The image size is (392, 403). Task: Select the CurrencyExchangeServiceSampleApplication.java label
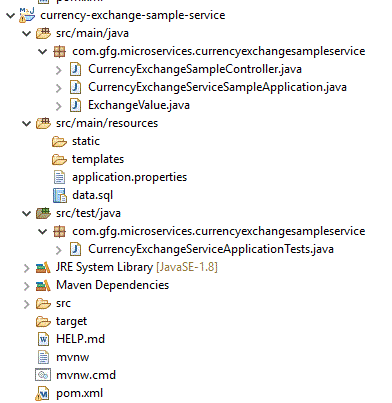point(217,87)
